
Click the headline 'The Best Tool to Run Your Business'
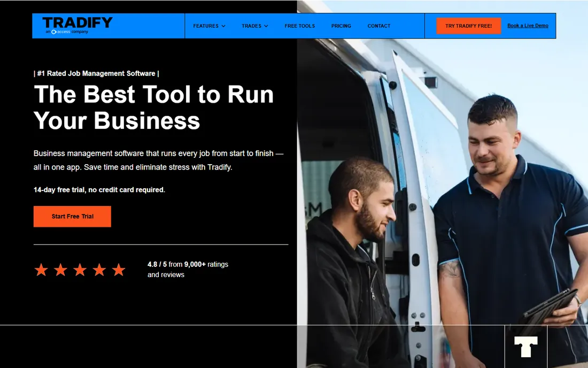154,108
